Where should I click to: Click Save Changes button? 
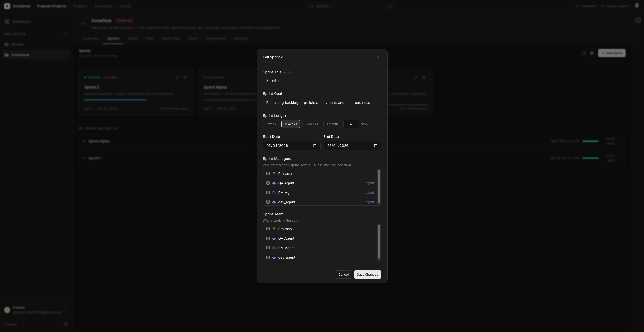tap(367, 275)
